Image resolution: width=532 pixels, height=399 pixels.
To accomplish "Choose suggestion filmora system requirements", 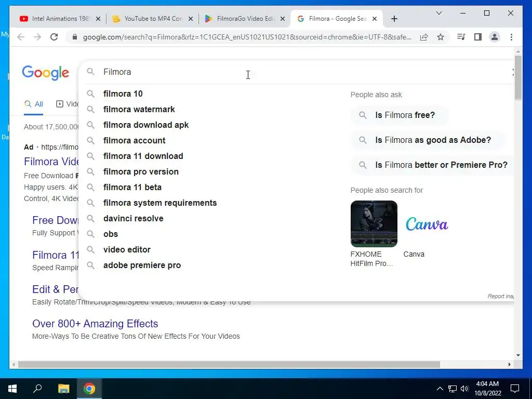I will point(160,203).
